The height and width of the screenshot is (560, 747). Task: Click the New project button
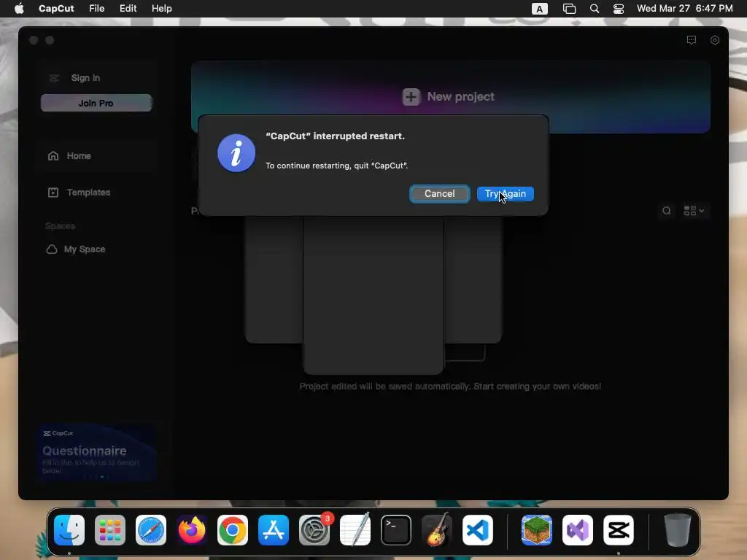[450, 97]
